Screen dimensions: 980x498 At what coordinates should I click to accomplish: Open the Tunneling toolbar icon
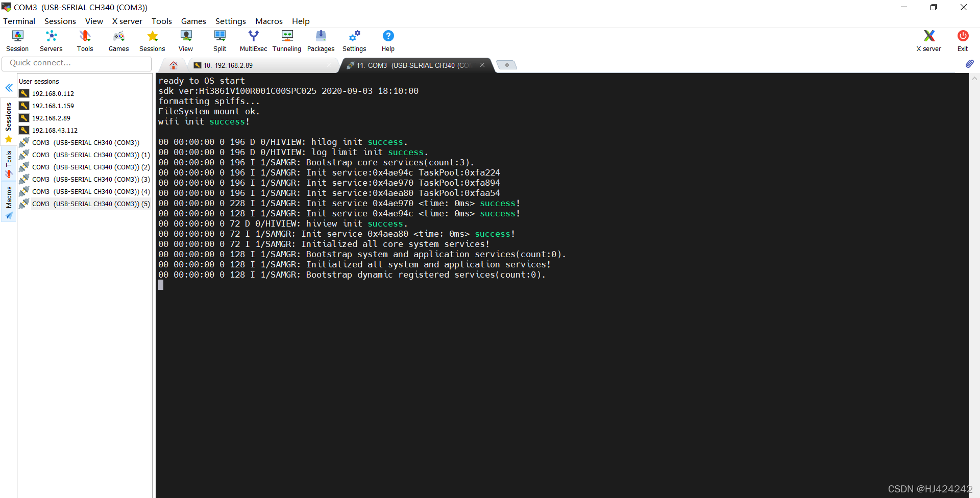coord(287,41)
